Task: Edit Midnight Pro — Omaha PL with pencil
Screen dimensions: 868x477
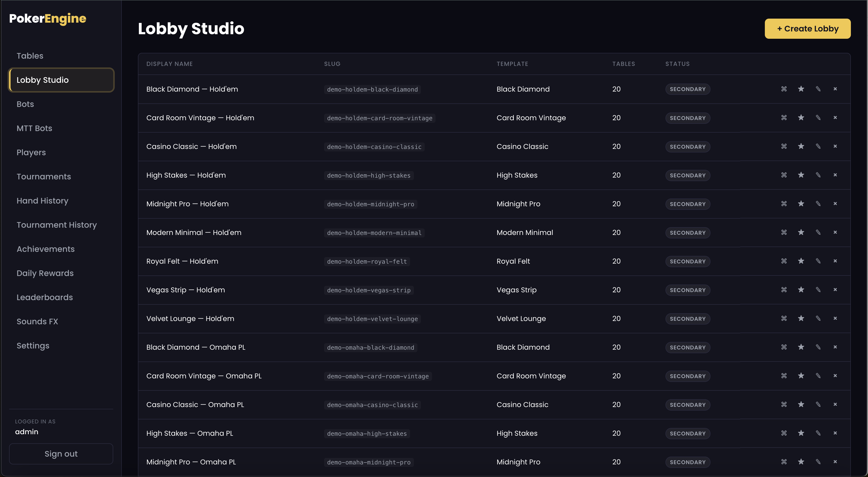Action: coord(818,461)
